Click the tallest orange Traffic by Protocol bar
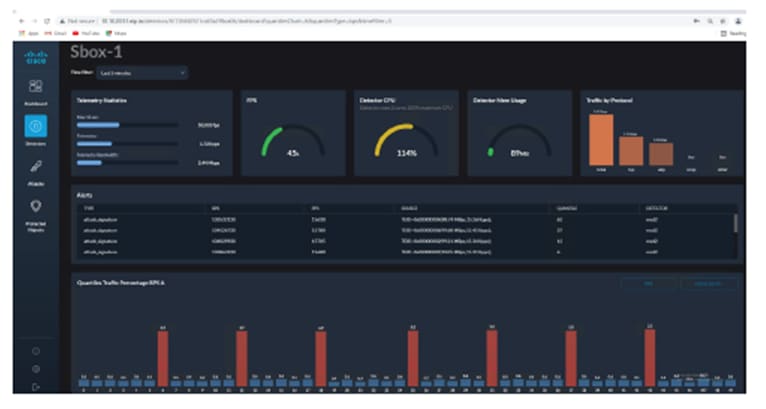The height and width of the screenshot is (409, 766). pos(601,140)
